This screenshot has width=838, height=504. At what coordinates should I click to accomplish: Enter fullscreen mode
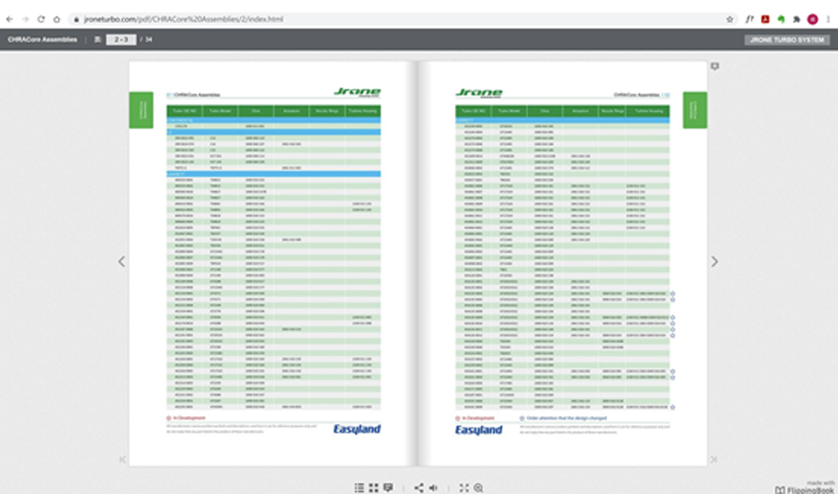[464, 488]
